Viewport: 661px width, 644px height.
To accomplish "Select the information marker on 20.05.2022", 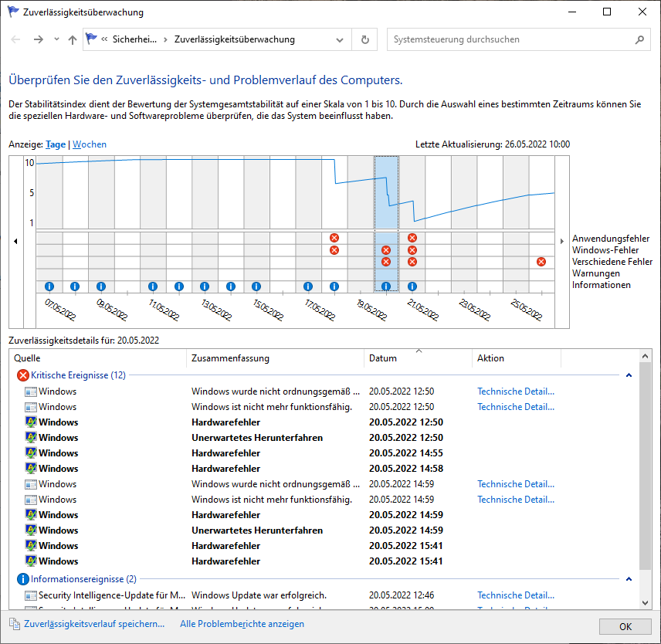I will pyautogui.click(x=386, y=286).
